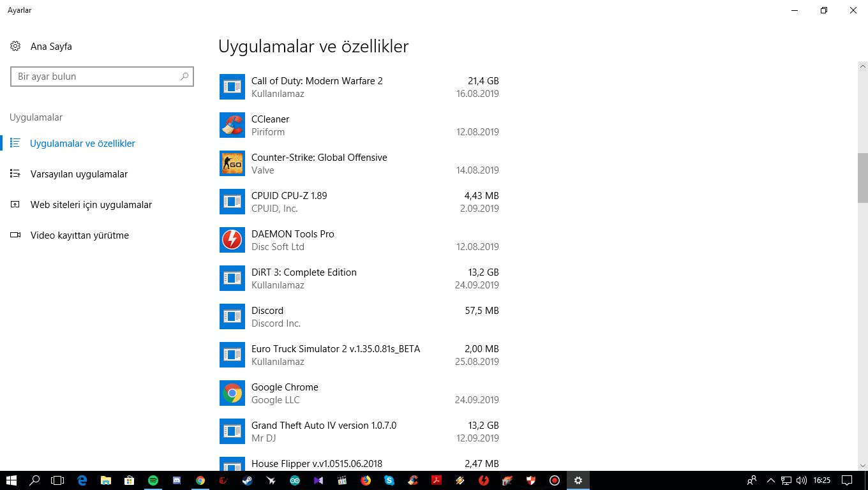Select the CPUID CPU-Z 1.89 app icon

pos(232,202)
